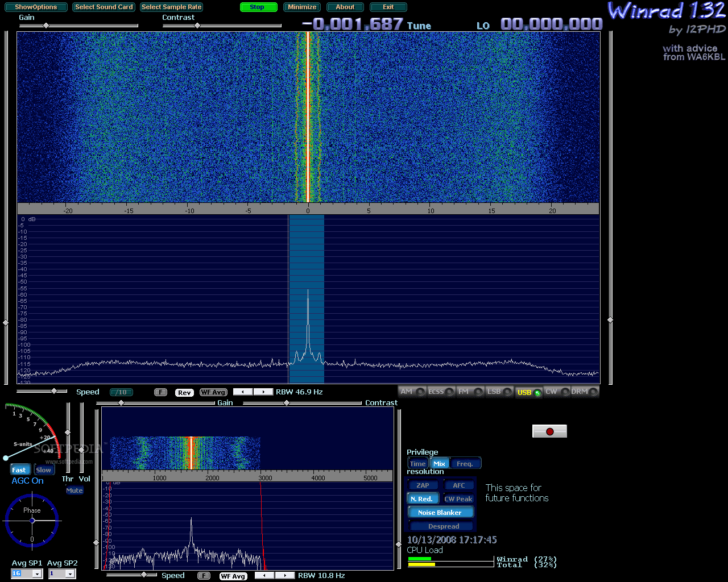Click the lower spectrum right arrow button
This screenshot has width=728, height=582.
[x=285, y=576]
